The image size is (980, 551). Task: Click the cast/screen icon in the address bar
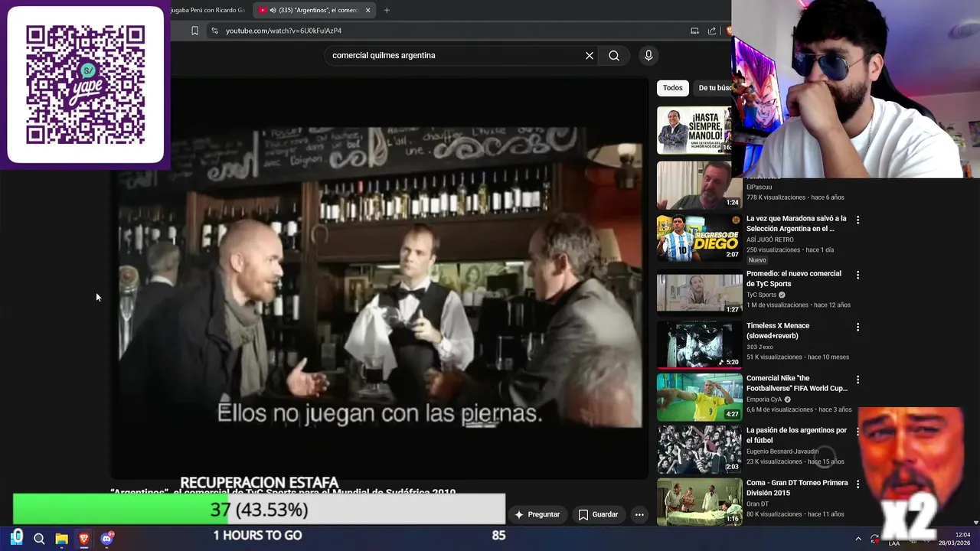tap(694, 31)
